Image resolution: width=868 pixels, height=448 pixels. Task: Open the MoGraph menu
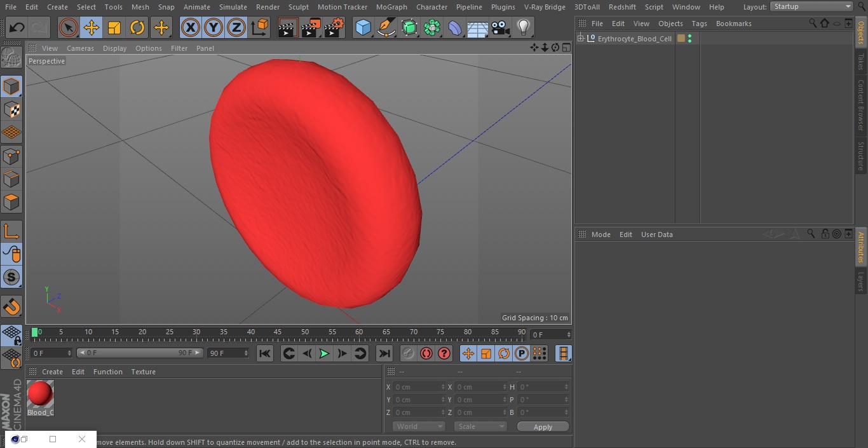tap(391, 7)
